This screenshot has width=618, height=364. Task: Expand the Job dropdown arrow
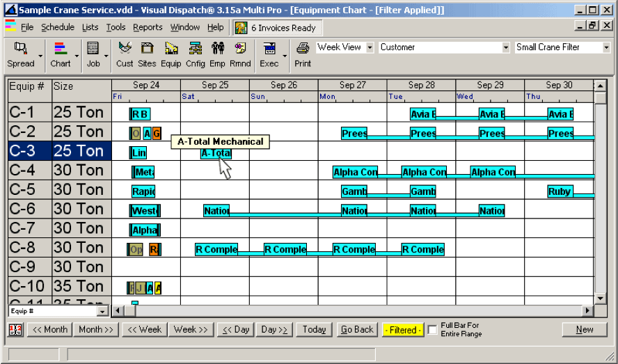coord(106,56)
